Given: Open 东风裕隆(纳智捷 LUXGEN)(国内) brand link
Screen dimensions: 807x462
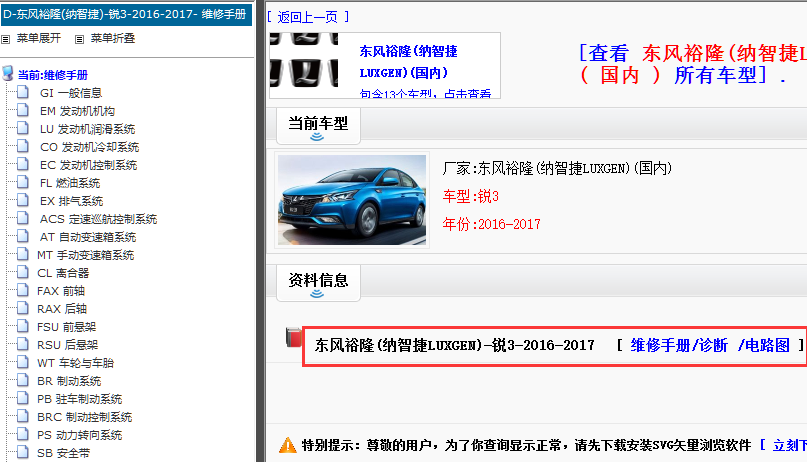Looking at the screenshot, I should click(408, 62).
